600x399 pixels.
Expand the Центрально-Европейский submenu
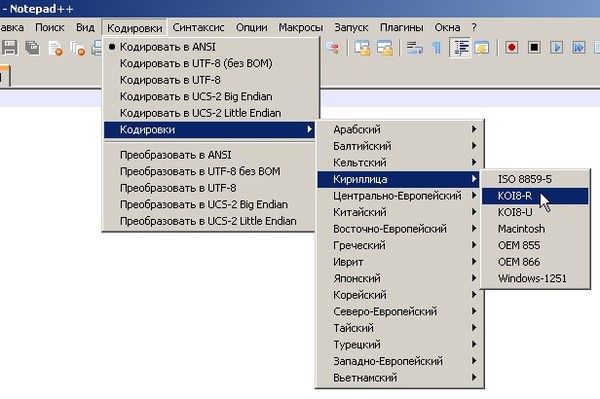tap(399, 195)
